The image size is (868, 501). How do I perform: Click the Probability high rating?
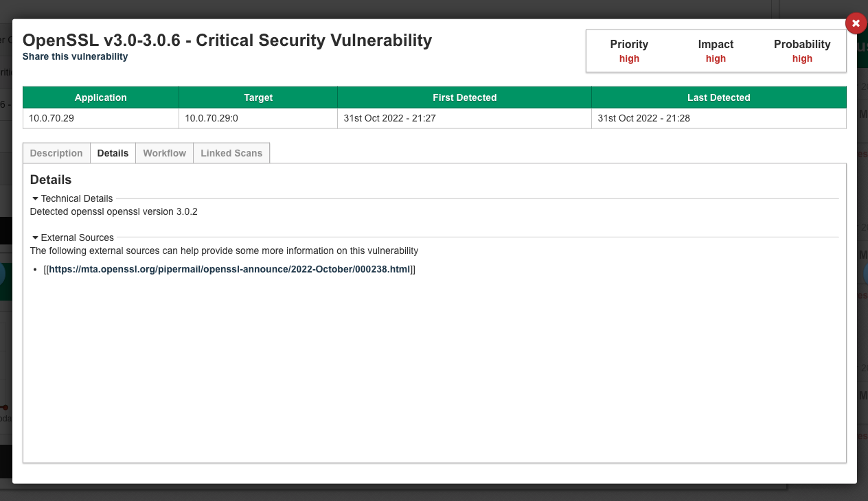[x=802, y=58]
